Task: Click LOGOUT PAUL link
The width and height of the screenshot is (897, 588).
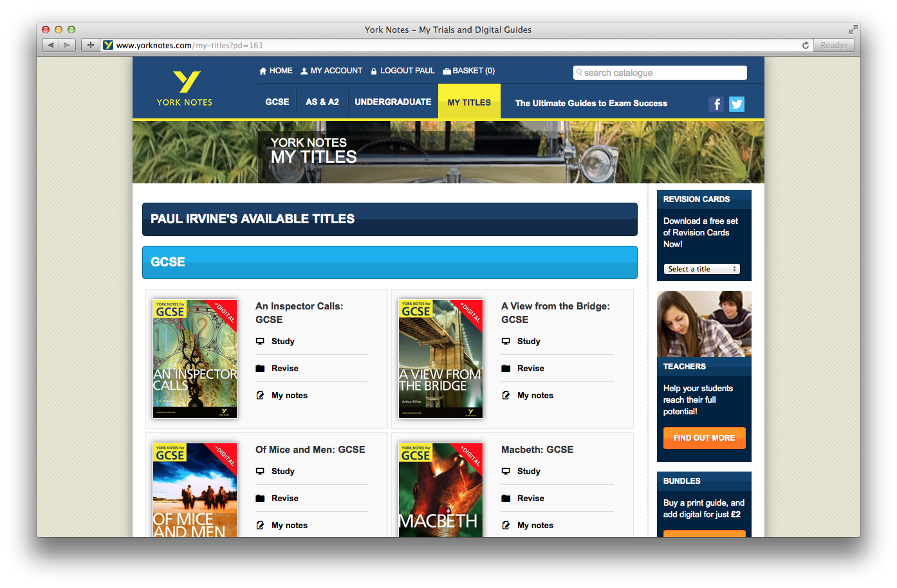Action: [407, 71]
